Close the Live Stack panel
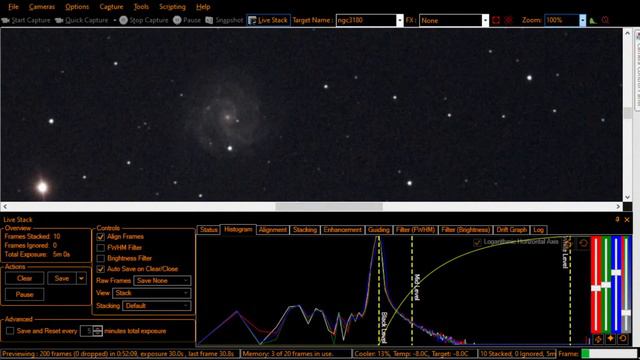 [627, 220]
